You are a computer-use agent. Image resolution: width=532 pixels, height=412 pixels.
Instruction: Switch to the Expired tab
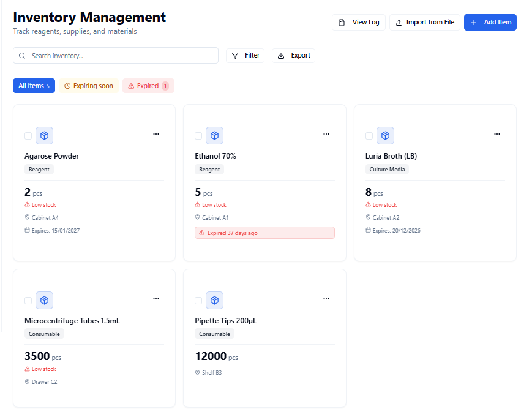click(148, 86)
